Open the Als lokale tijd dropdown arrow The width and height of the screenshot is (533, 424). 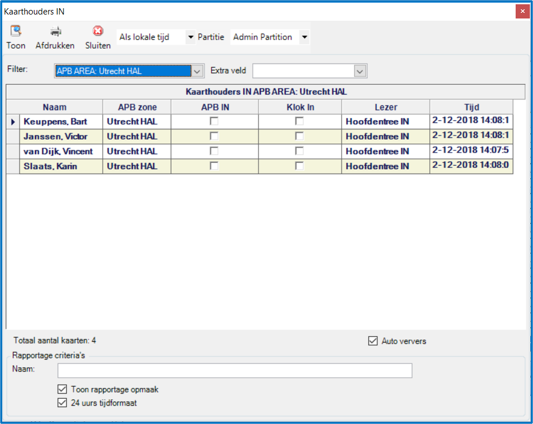click(191, 37)
